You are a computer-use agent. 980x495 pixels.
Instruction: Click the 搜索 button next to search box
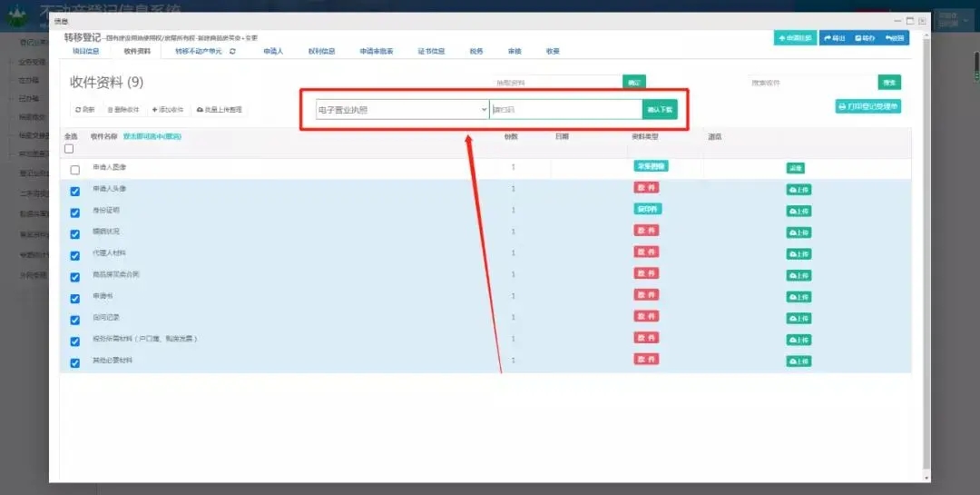click(888, 83)
